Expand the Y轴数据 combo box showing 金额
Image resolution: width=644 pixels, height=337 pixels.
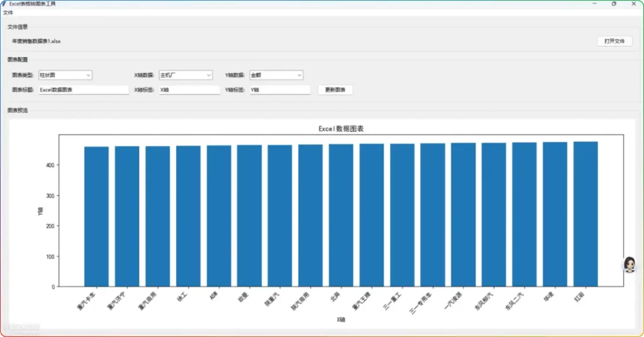tap(276, 75)
